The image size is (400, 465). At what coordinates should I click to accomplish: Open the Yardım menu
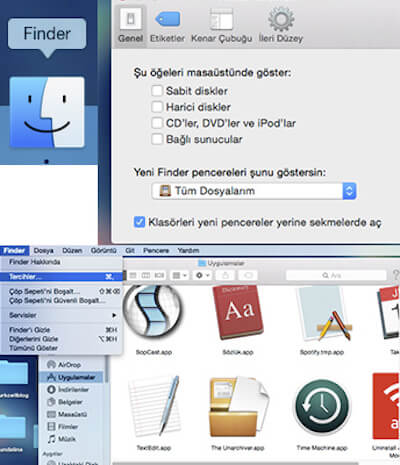[x=188, y=250]
